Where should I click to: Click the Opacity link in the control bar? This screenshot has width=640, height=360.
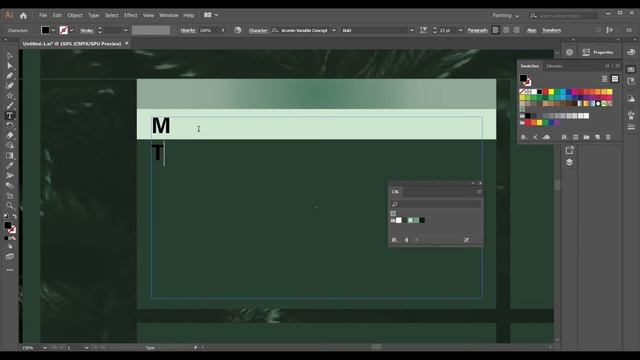click(188, 31)
